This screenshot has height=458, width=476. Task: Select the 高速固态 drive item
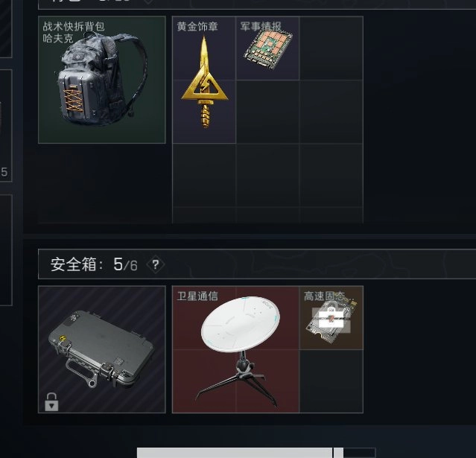pos(331,318)
